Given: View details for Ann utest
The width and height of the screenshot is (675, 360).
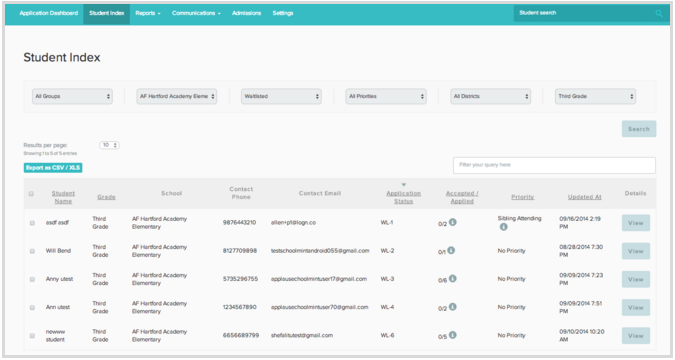Looking at the screenshot, I should pos(636,307).
